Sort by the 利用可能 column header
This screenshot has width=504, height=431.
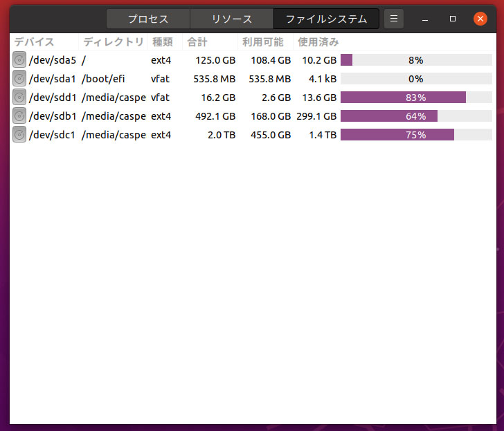(266, 42)
